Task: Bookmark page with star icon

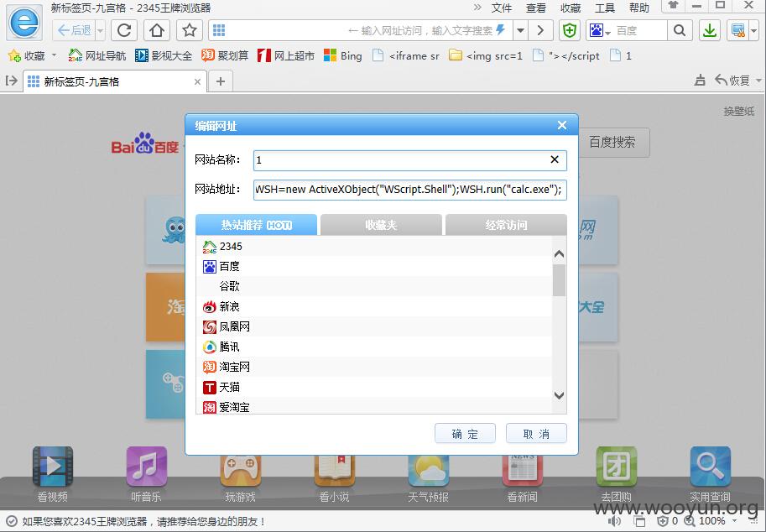Action: (x=190, y=30)
